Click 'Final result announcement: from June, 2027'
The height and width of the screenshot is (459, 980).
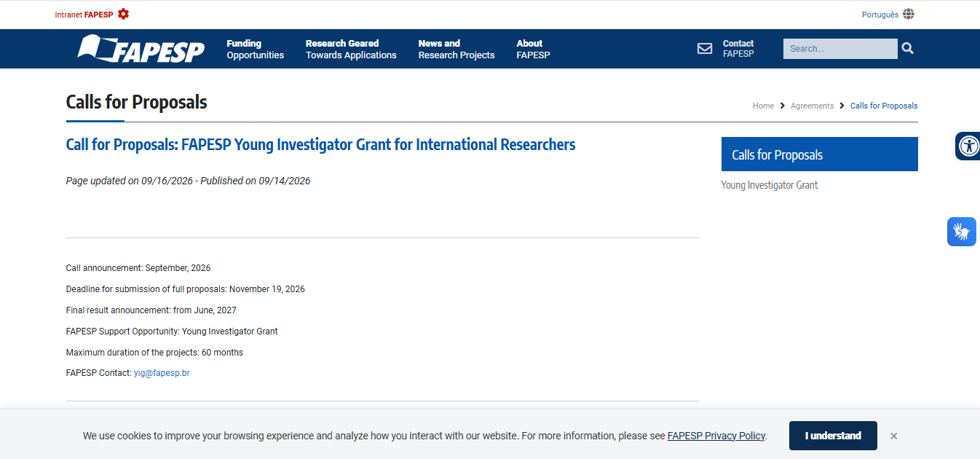click(x=151, y=310)
